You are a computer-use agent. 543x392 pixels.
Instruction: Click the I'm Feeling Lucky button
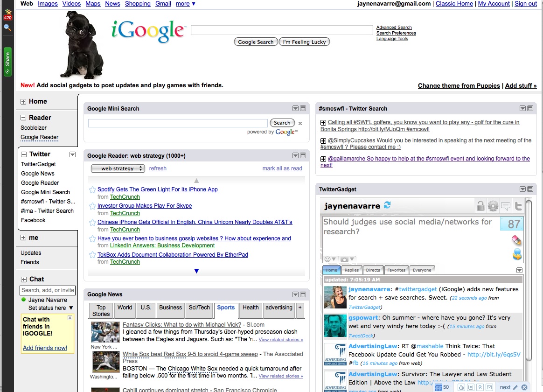pos(305,42)
